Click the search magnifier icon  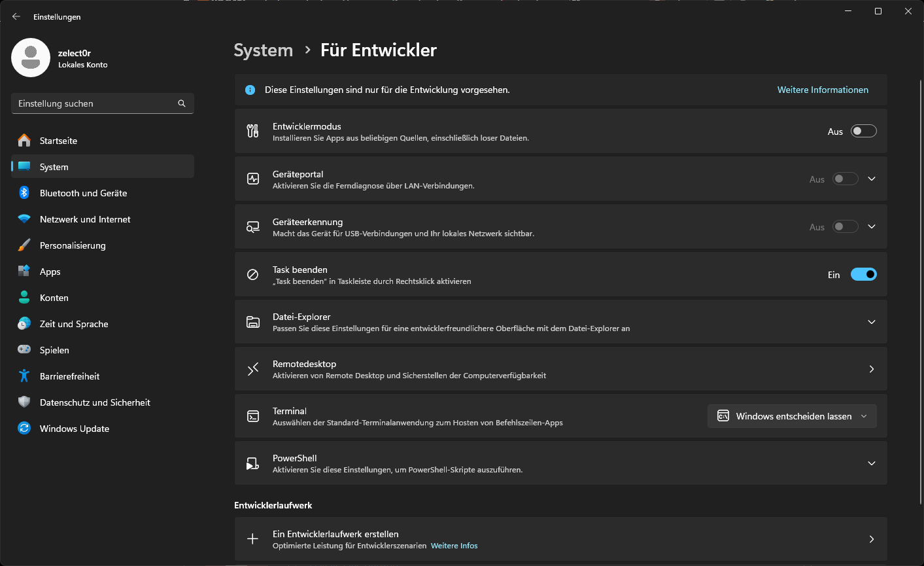click(182, 103)
